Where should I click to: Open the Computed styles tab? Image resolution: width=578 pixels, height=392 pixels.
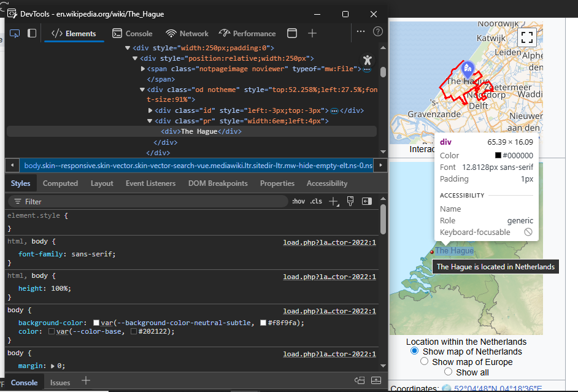click(60, 183)
